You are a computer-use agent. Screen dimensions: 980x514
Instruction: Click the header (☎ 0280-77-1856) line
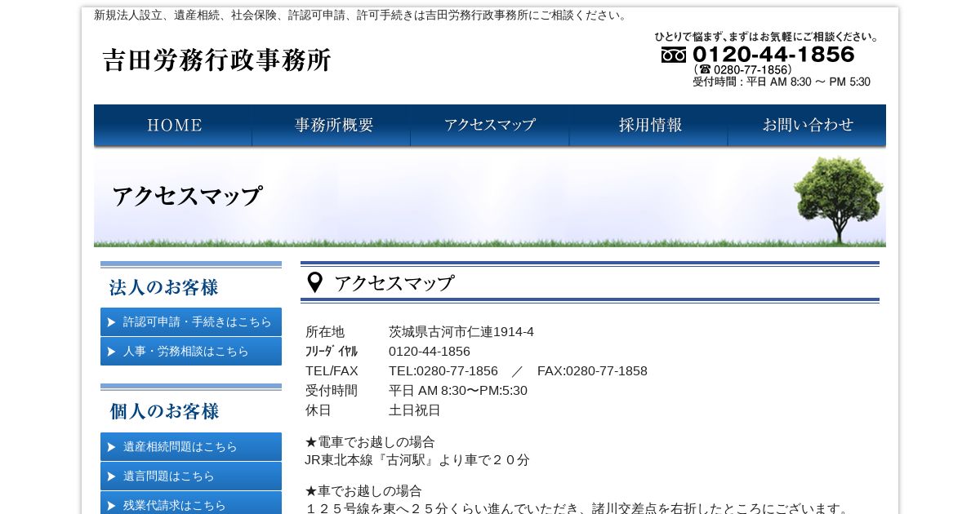click(742, 70)
